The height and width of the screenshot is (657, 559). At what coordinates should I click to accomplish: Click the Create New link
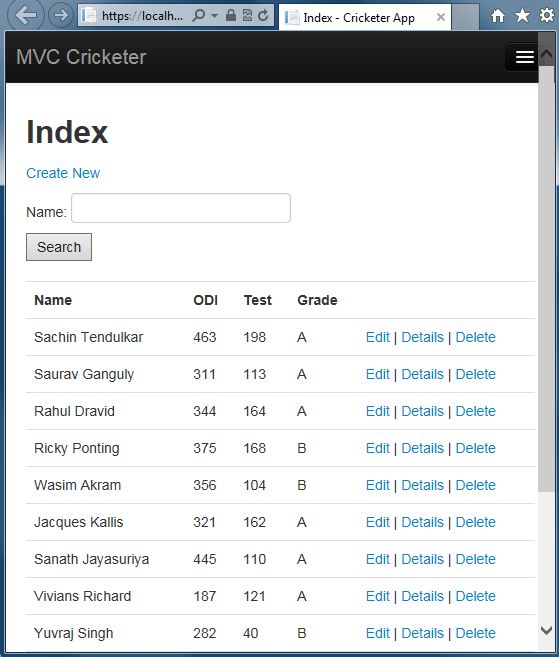(x=63, y=173)
